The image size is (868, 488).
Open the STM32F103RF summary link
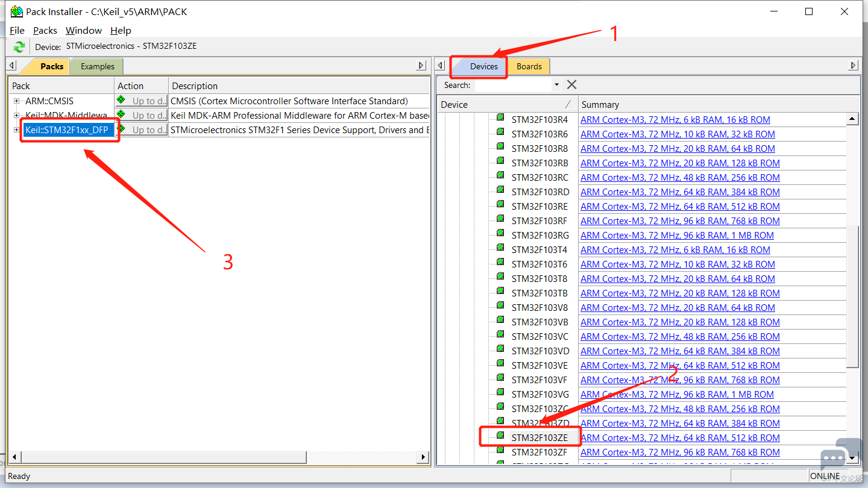(680, 221)
